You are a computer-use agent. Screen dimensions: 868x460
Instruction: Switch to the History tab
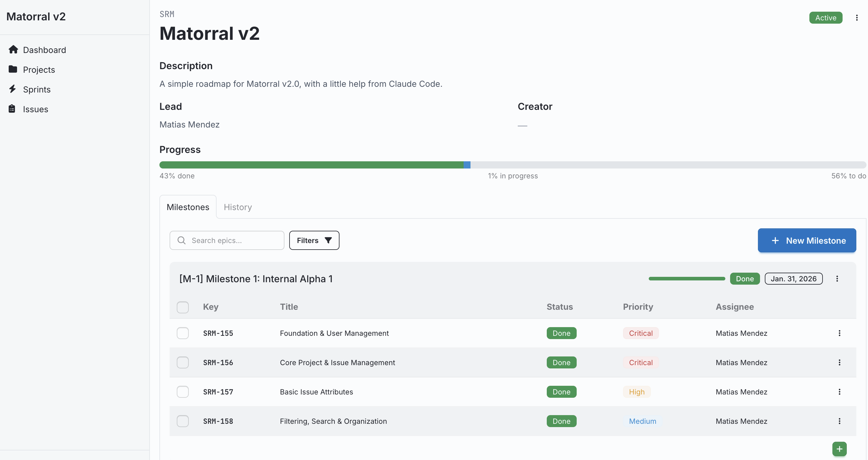point(237,207)
